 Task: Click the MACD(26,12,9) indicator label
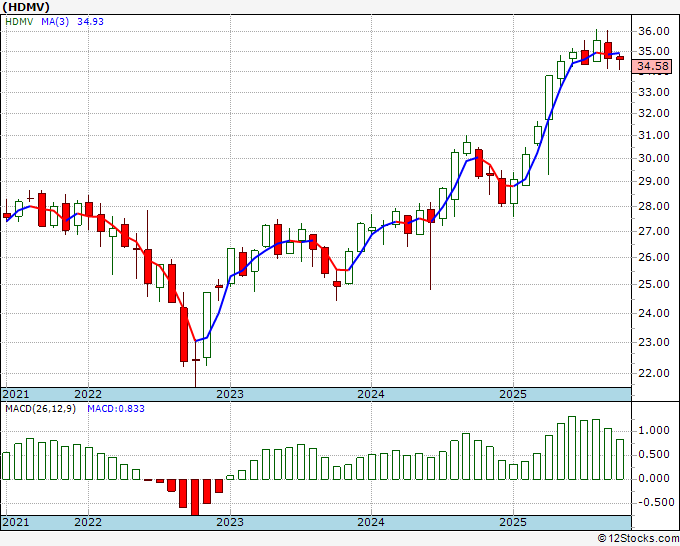coord(40,409)
